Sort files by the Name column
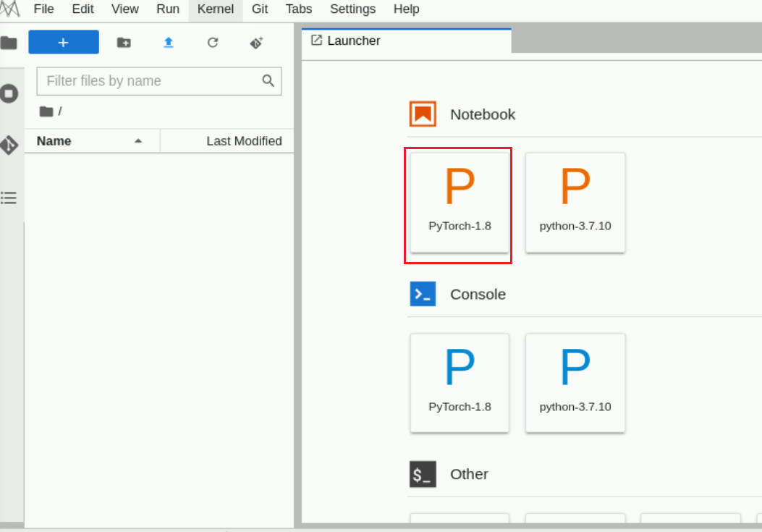This screenshot has height=532, width=762. click(54, 141)
